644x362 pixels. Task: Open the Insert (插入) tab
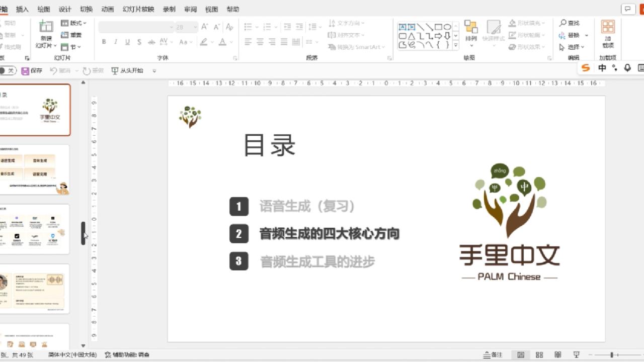click(22, 9)
